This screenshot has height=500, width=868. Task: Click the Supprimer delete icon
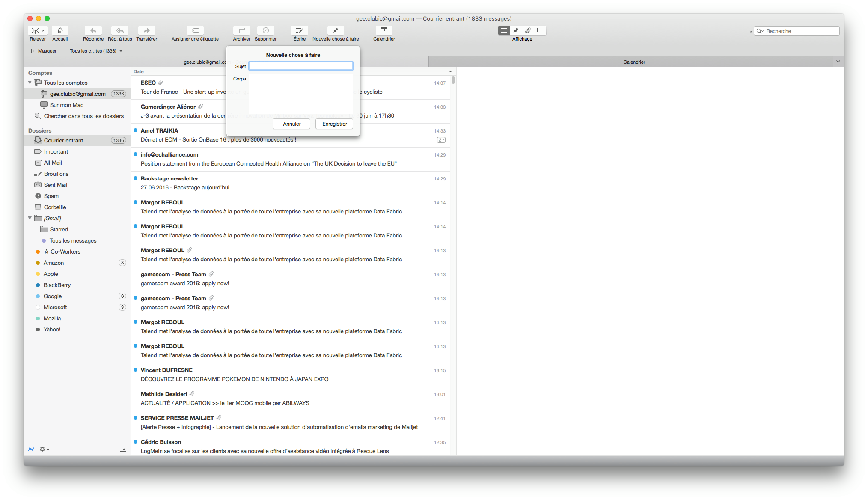[x=265, y=30]
